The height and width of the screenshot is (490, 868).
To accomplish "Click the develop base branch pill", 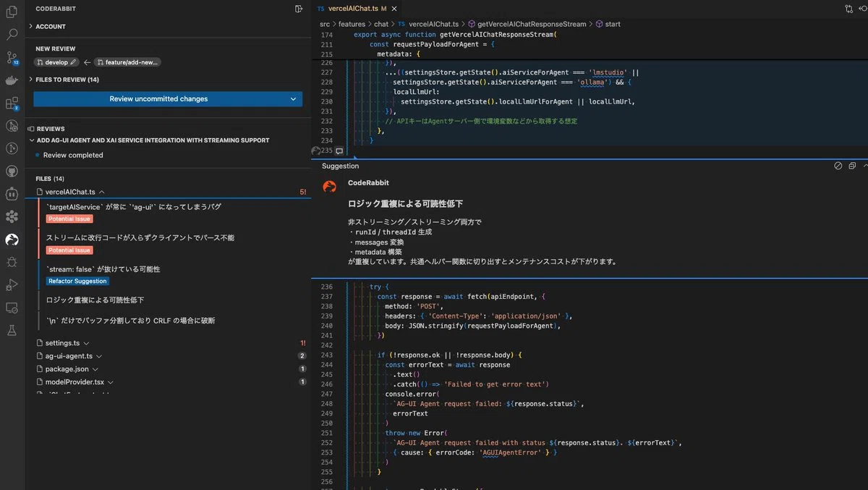I will click(x=56, y=62).
